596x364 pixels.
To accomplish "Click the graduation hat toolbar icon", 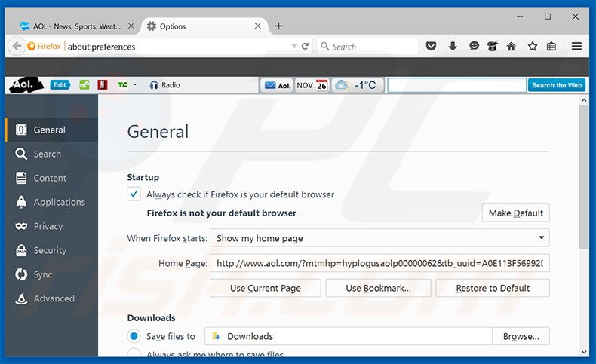I will coord(492,46).
